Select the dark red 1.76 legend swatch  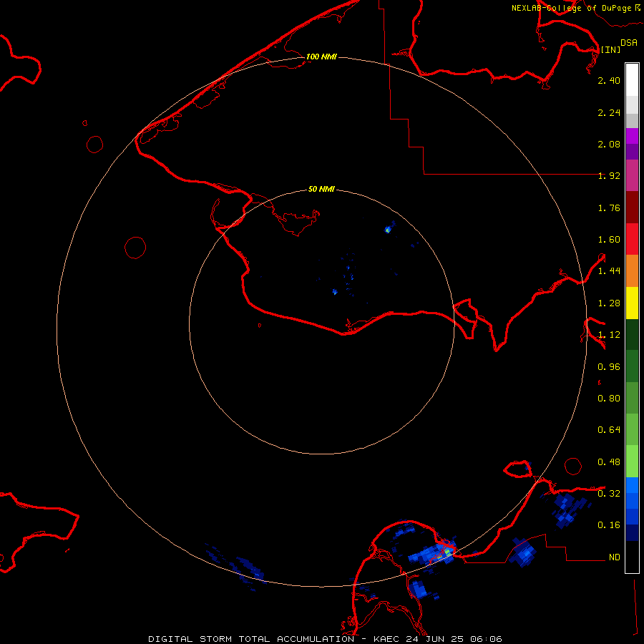[632, 208]
